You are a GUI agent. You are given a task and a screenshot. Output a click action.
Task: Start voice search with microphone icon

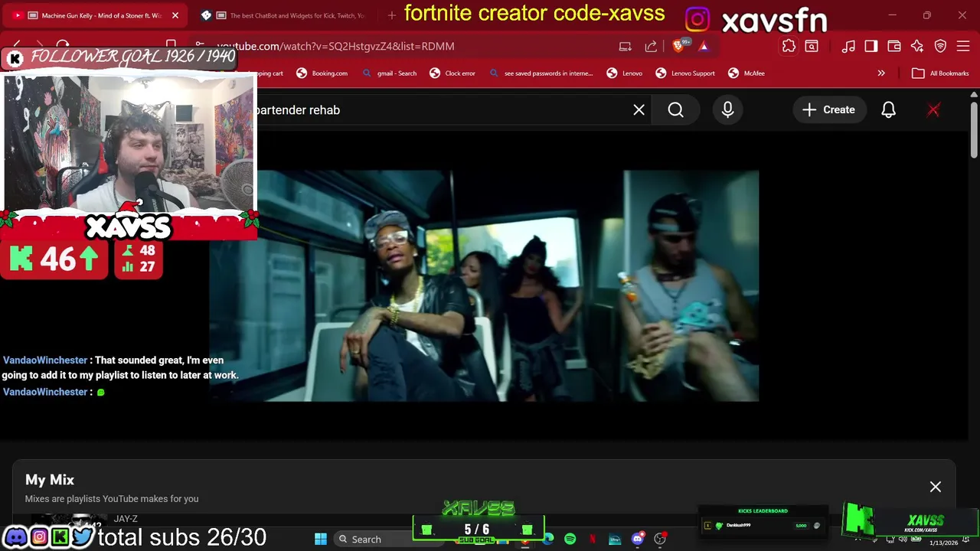point(728,110)
